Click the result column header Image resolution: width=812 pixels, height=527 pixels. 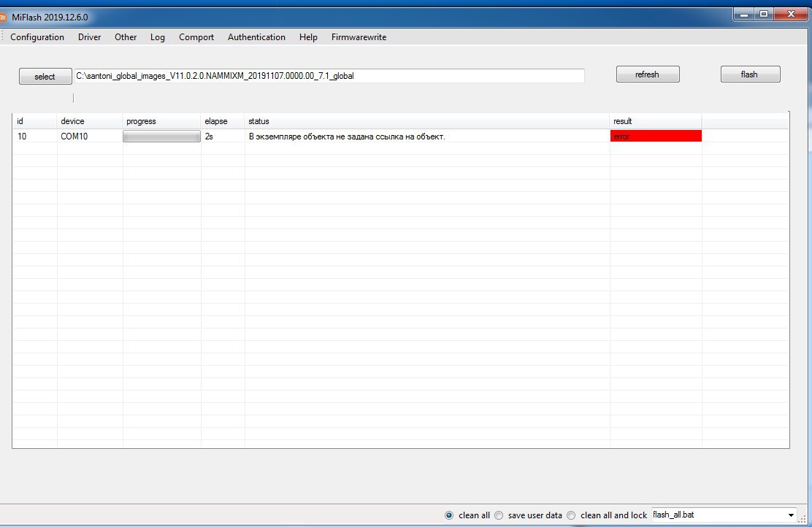click(656, 121)
